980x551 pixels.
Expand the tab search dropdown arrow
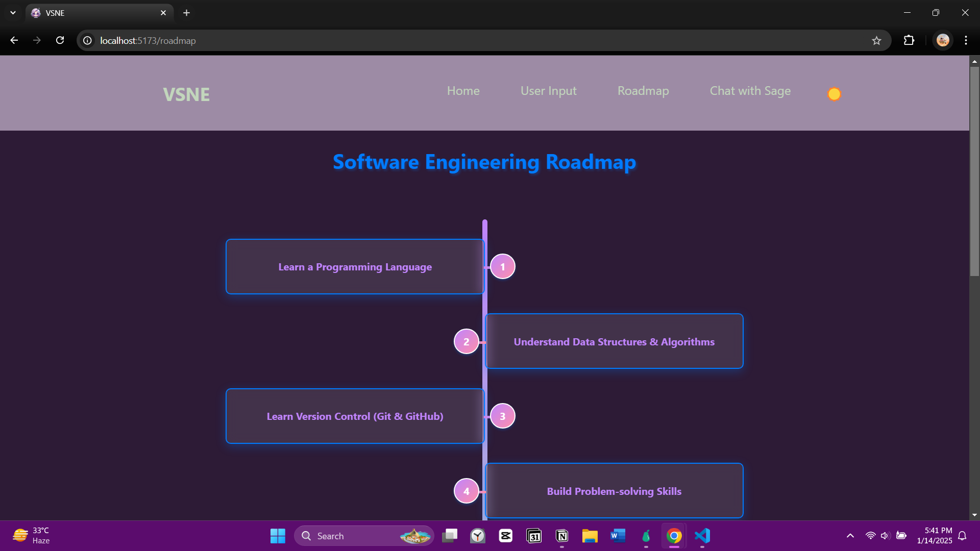13,13
